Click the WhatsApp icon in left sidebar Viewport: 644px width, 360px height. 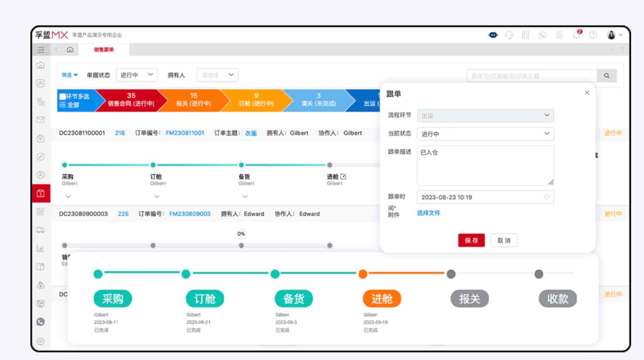41,322
